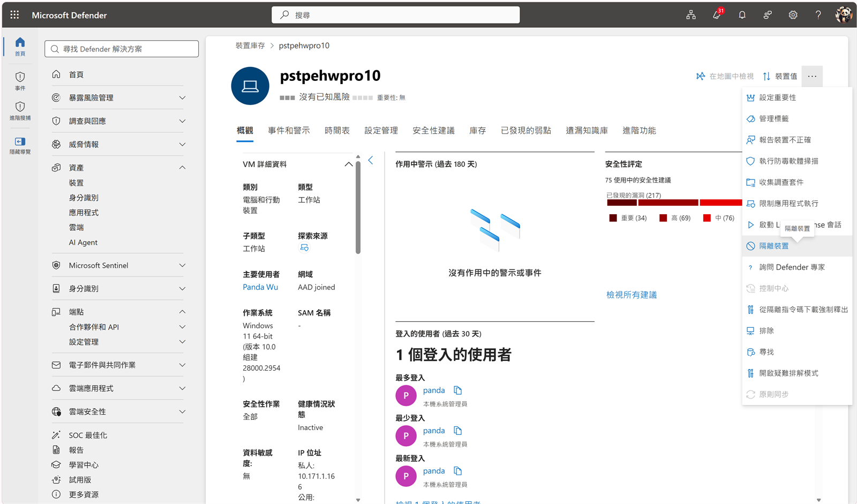Click the 裝置值 button

(780, 76)
